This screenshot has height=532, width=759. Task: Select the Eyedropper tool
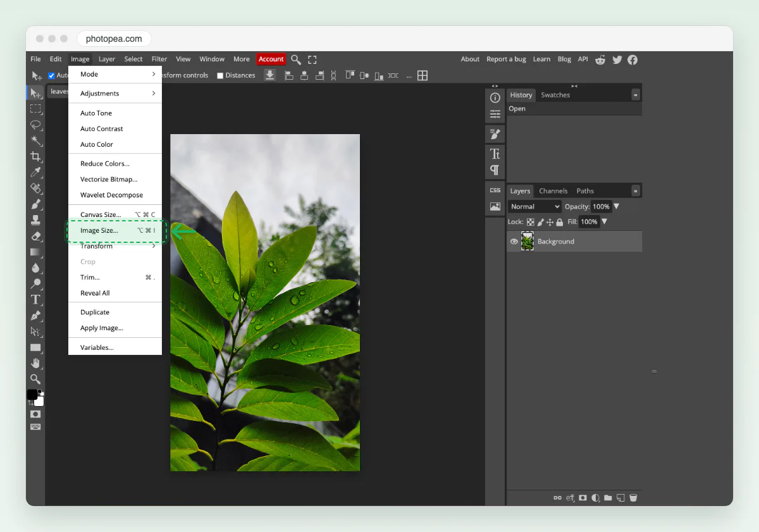(x=36, y=172)
